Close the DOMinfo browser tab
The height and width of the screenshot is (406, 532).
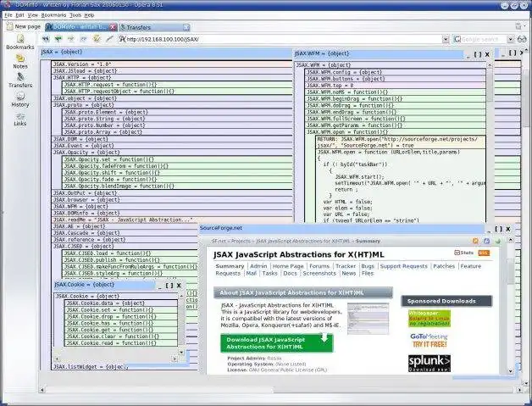point(113,27)
